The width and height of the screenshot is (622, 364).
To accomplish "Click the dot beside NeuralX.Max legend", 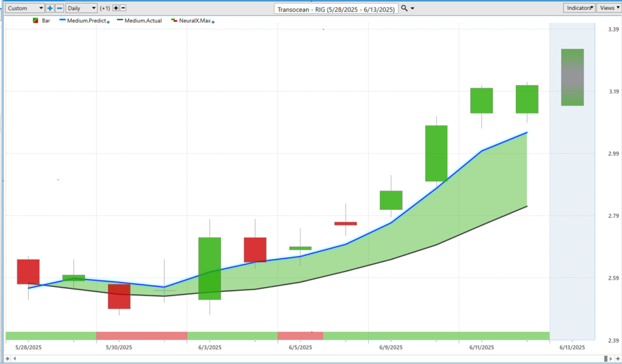I will (x=213, y=21).
